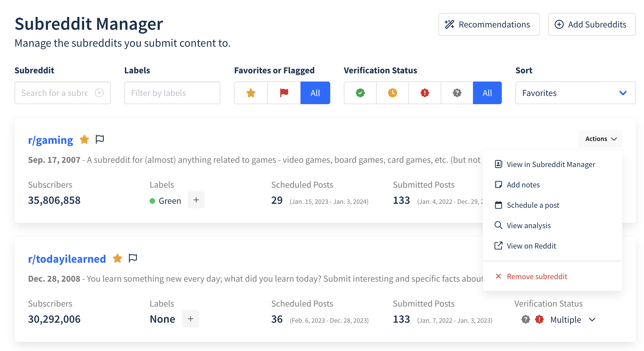Open the r/todayilearned subreddit link

(67, 259)
